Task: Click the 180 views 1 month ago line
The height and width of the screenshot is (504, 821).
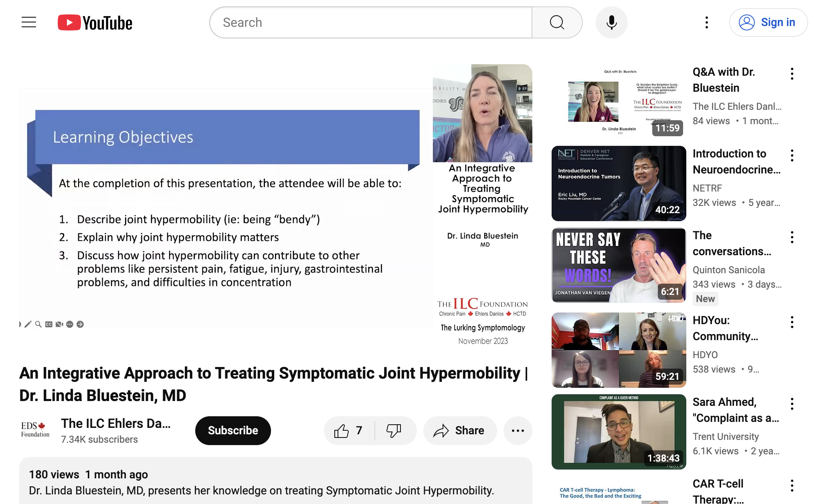Action: [x=89, y=475]
